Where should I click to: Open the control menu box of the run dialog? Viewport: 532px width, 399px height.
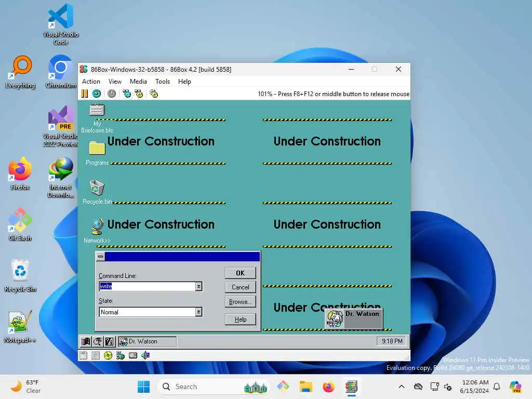click(100, 257)
